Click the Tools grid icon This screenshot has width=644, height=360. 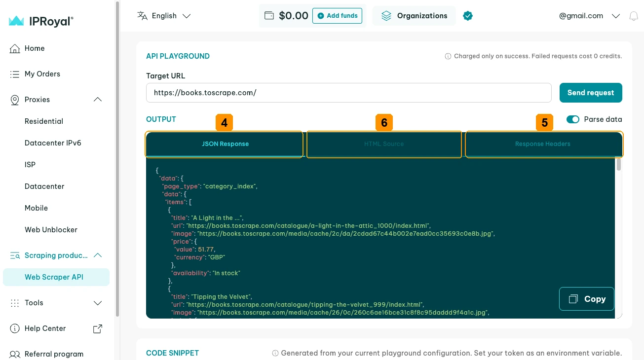click(x=15, y=303)
